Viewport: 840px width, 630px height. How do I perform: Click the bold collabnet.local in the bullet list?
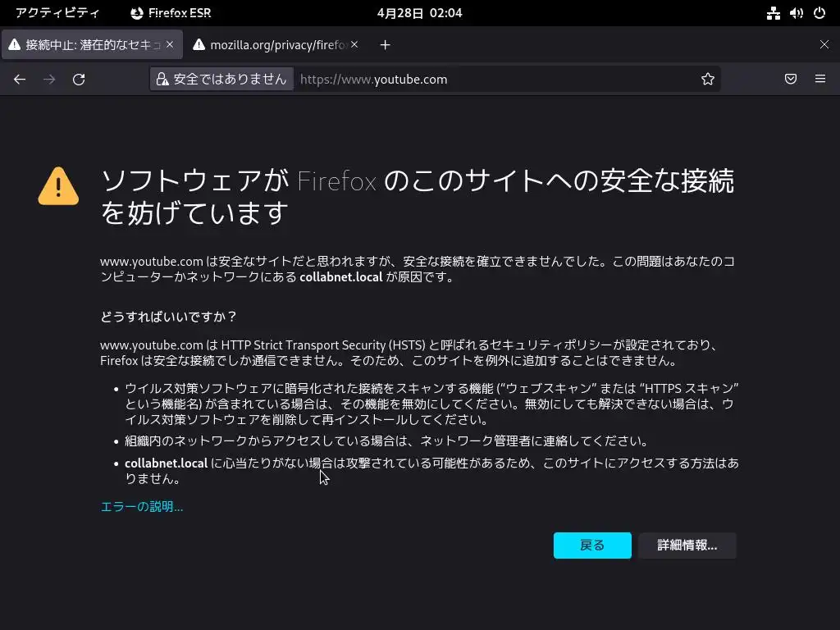(166, 463)
